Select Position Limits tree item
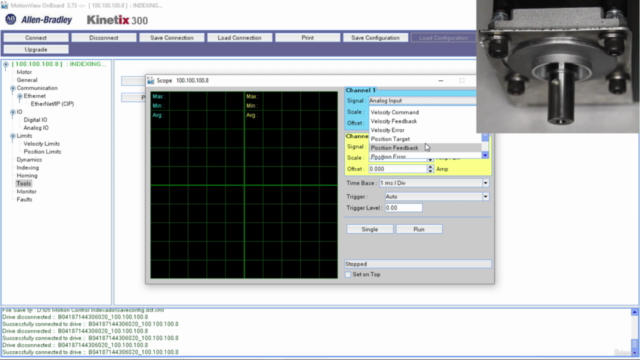The width and height of the screenshot is (640, 360). click(42, 151)
